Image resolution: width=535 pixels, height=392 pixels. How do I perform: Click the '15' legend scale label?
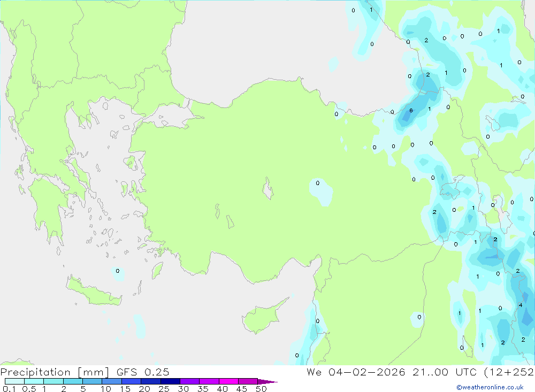(x=125, y=389)
